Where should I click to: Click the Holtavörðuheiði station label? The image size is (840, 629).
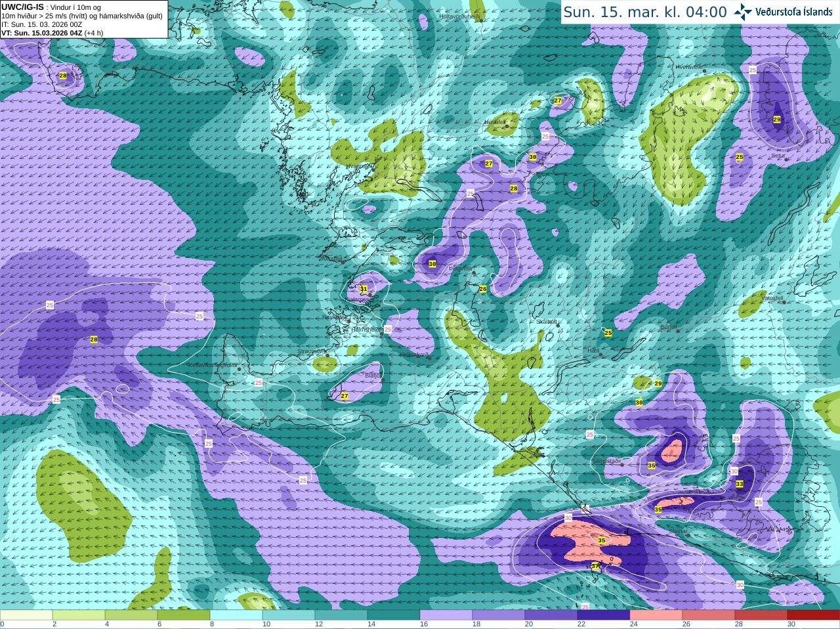[x=460, y=16]
